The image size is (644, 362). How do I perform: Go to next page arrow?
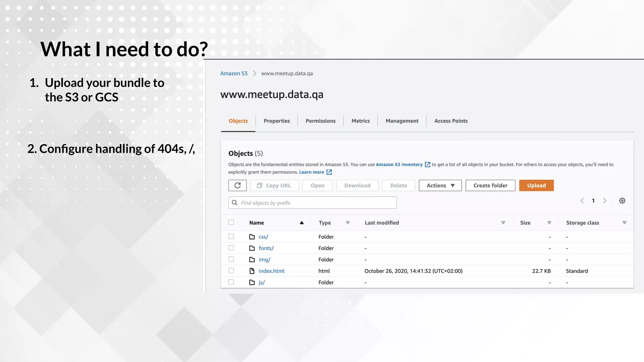point(604,200)
